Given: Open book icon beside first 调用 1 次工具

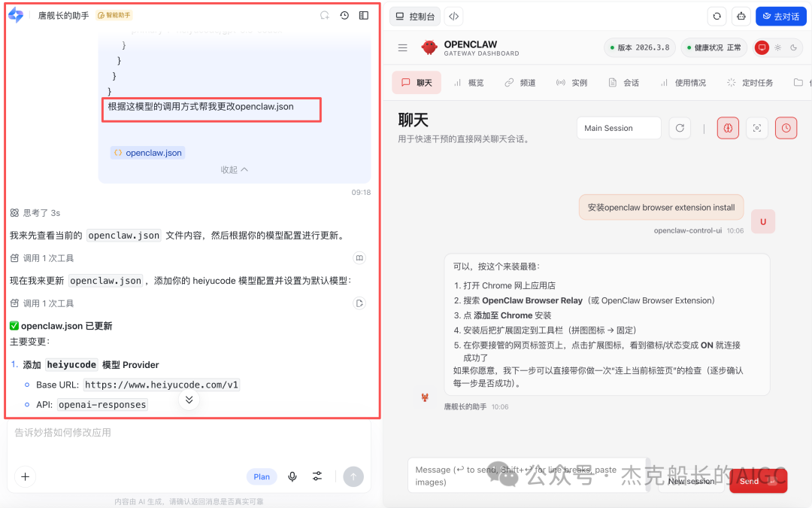Looking at the screenshot, I should (359, 257).
